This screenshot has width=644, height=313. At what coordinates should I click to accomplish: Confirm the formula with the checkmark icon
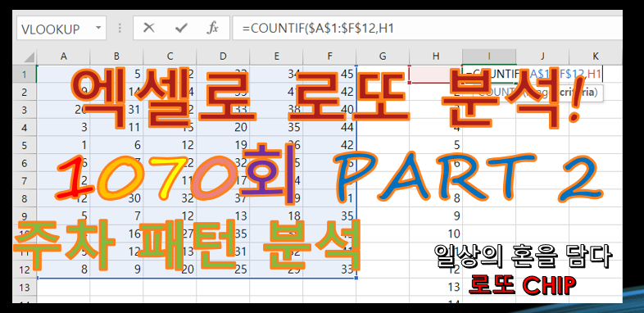[181, 28]
